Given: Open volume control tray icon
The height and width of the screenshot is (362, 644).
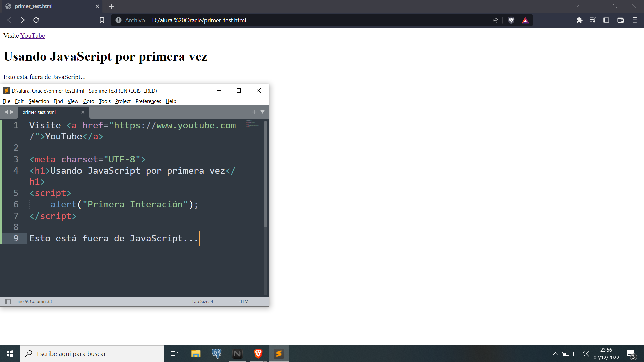Looking at the screenshot, I should point(586,354).
